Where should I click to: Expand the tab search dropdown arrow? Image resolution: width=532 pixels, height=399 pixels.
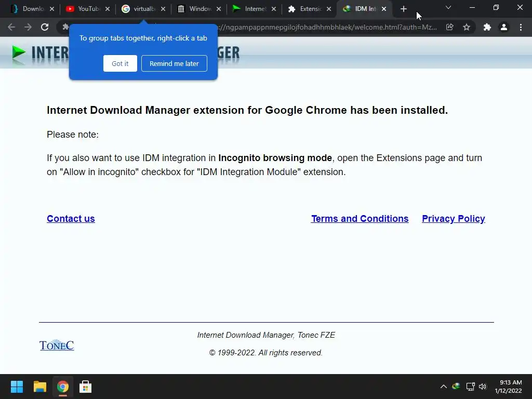point(448,8)
